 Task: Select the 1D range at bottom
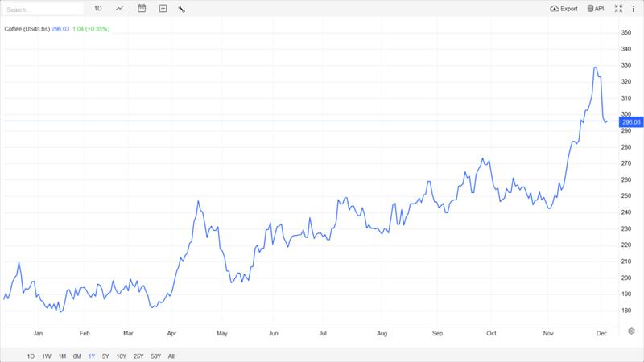(31, 356)
